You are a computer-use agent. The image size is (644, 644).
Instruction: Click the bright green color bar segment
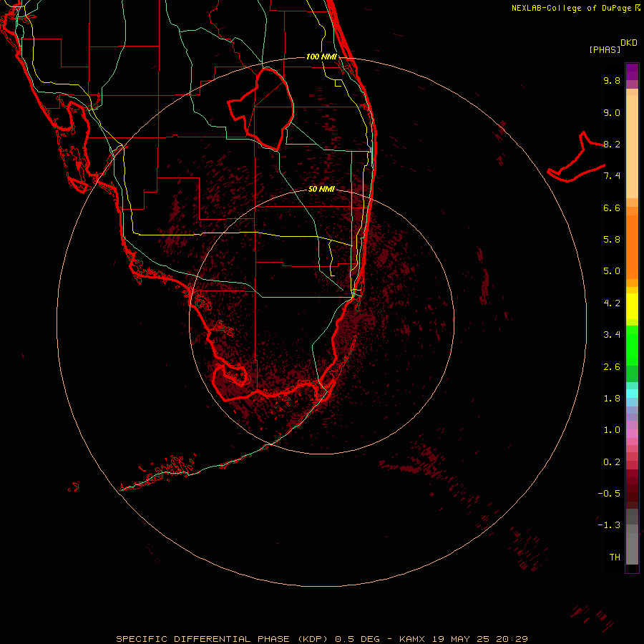(632, 345)
